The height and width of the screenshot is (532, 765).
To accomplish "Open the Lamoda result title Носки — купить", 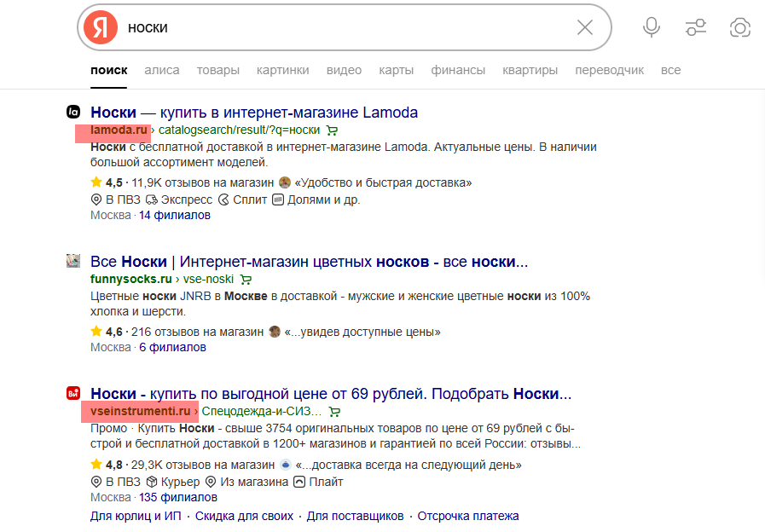I will [254, 113].
